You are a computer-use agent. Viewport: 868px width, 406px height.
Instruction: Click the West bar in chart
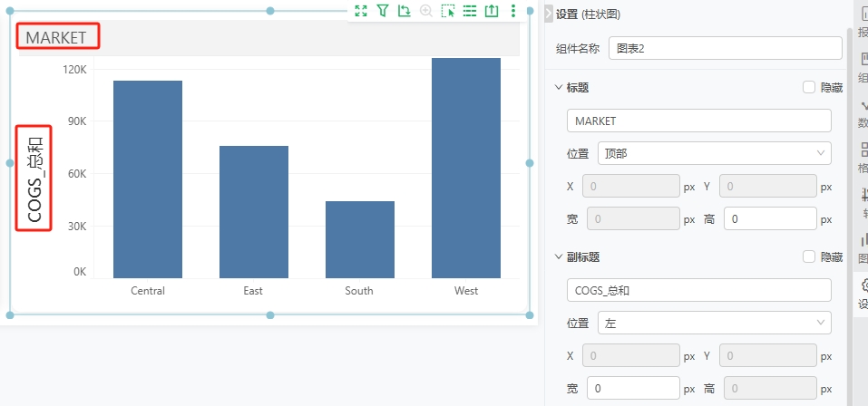tap(466, 168)
